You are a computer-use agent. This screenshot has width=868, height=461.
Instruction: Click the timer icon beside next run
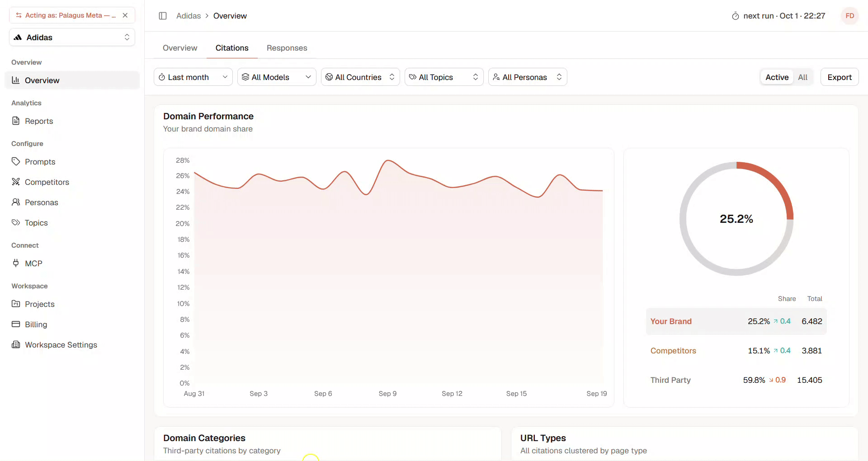[736, 16]
